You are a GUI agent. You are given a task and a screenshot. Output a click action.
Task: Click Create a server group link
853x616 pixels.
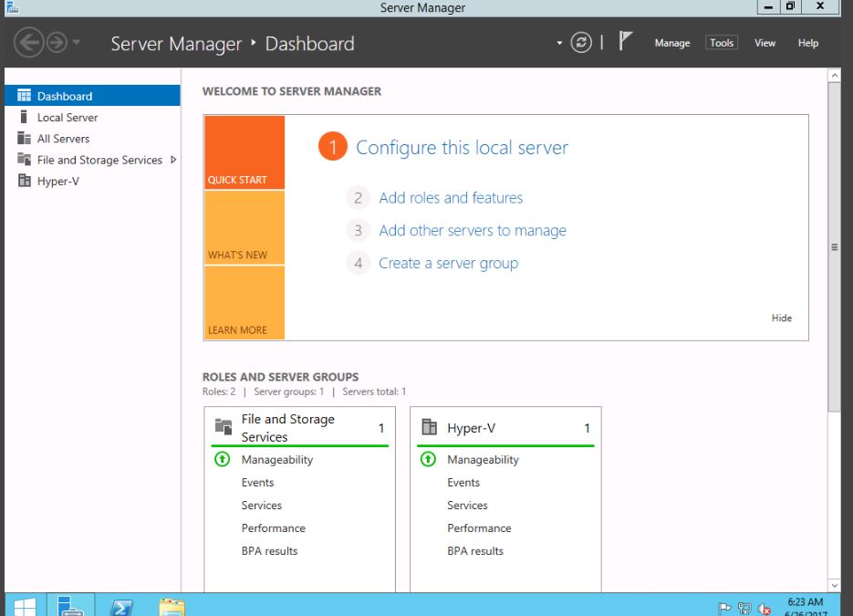pyautogui.click(x=448, y=264)
